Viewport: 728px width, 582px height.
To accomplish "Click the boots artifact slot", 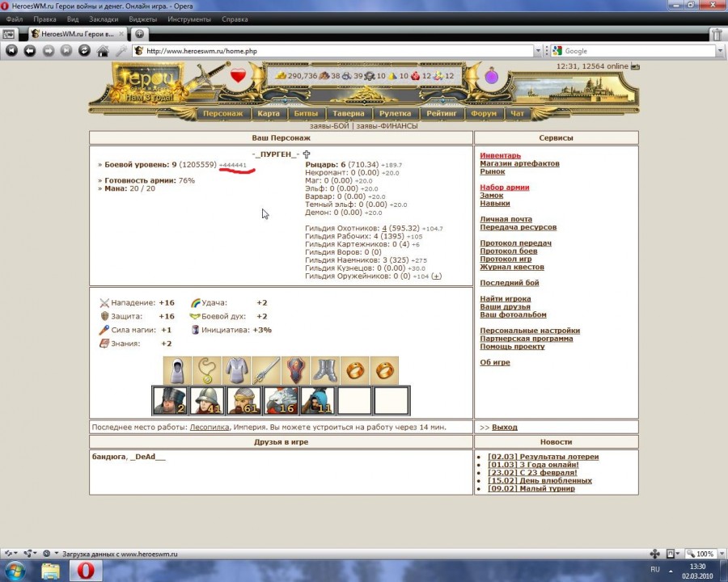I will pyautogui.click(x=325, y=370).
